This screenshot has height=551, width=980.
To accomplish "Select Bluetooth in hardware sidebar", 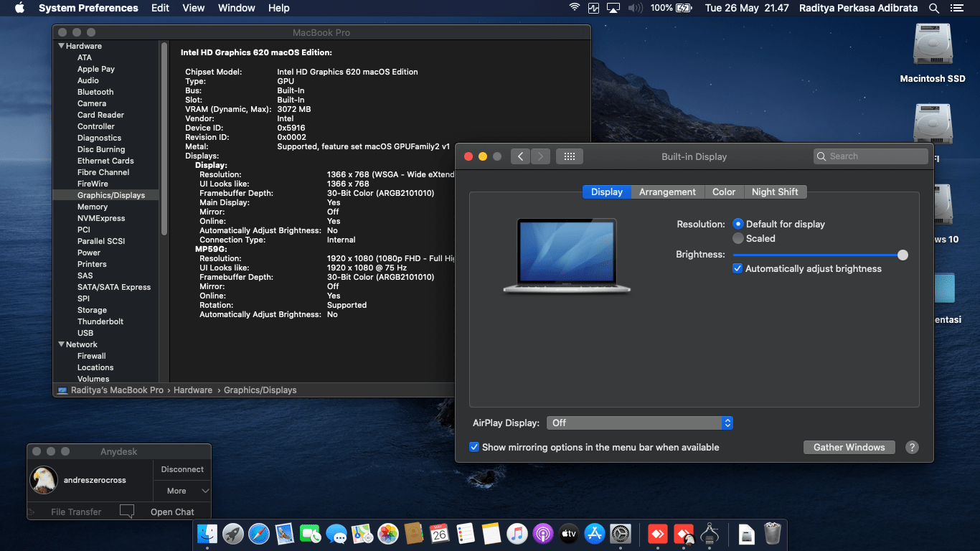I will (x=95, y=92).
